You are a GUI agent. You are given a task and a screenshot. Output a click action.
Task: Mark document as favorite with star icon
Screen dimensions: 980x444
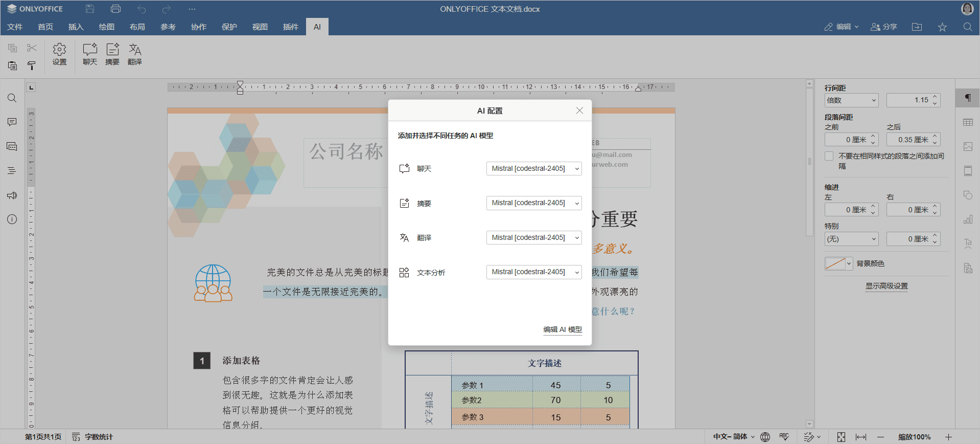[x=943, y=27]
